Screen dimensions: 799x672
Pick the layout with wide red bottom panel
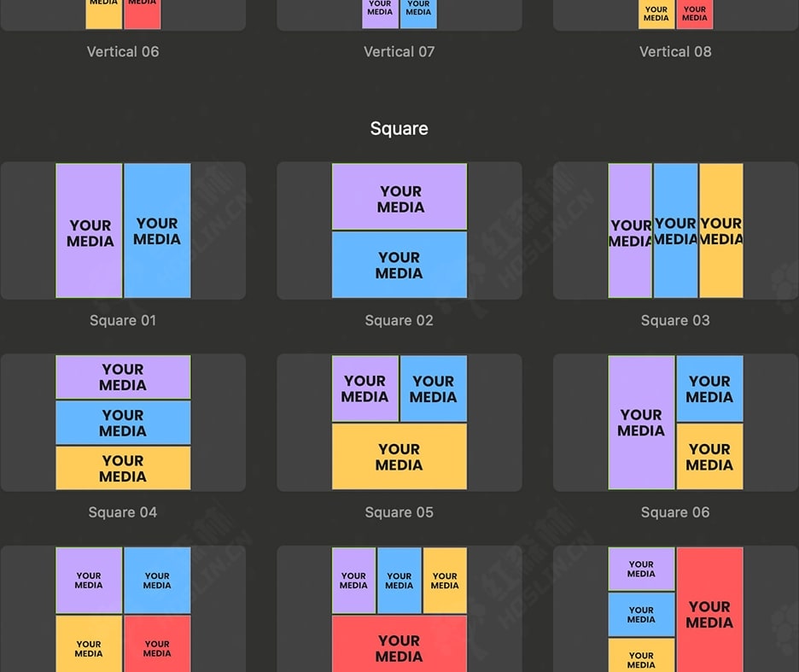(x=399, y=610)
